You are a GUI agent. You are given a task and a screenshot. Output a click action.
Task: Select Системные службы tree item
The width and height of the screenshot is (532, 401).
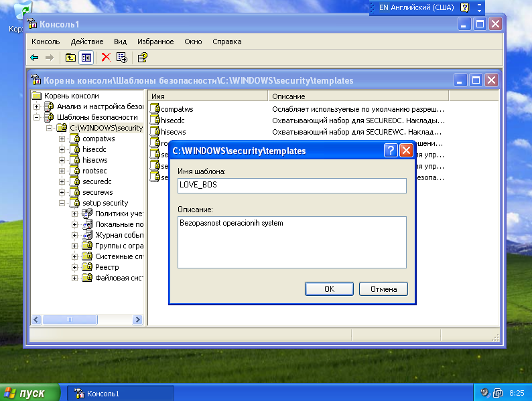(119, 256)
